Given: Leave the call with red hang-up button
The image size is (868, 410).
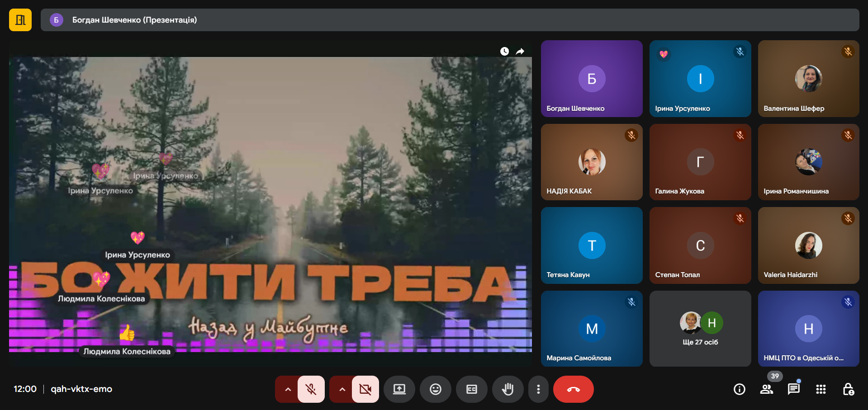Looking at the screenshot, I should coord(573,389).
